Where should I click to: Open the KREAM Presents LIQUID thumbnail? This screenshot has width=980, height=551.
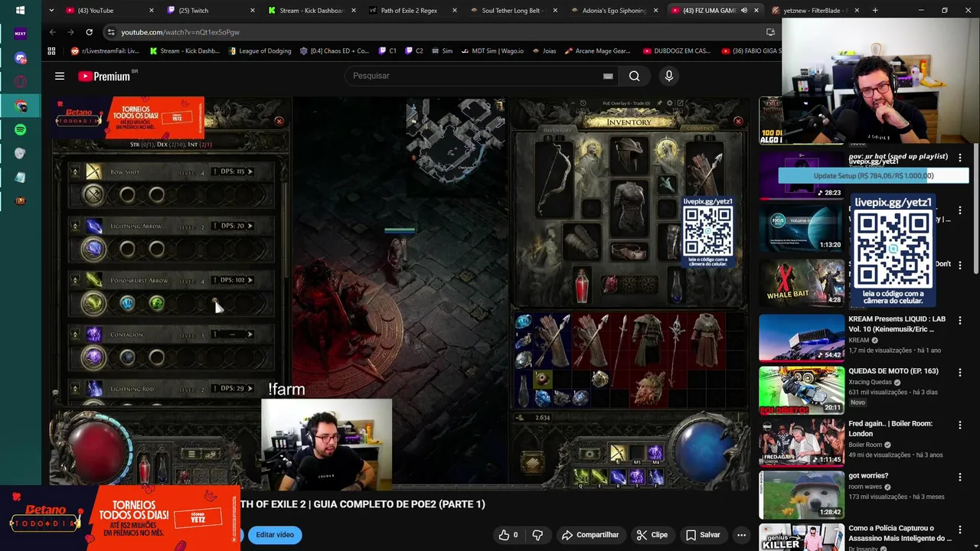(802, 337)
